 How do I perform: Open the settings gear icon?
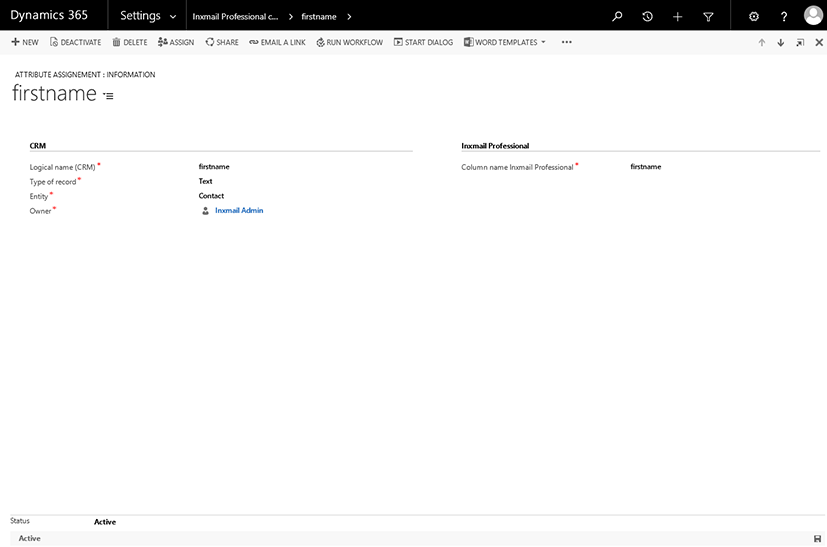[754, 16]
